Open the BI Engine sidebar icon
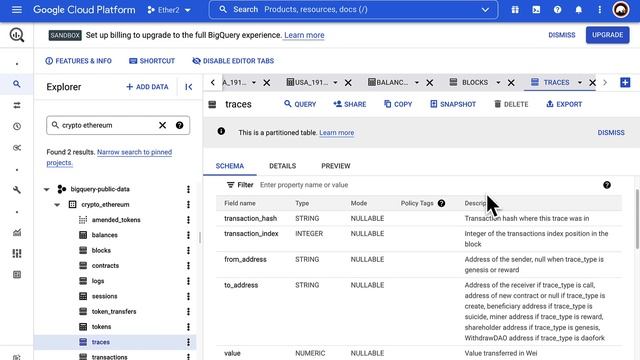Screen dimensions: 640x360 (x=17, y=275)
